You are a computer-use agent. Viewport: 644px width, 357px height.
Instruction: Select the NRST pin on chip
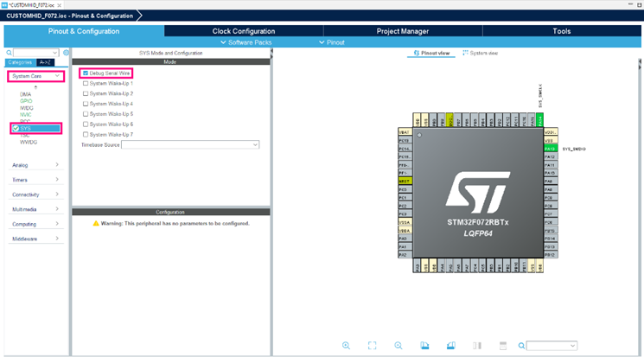405,182
